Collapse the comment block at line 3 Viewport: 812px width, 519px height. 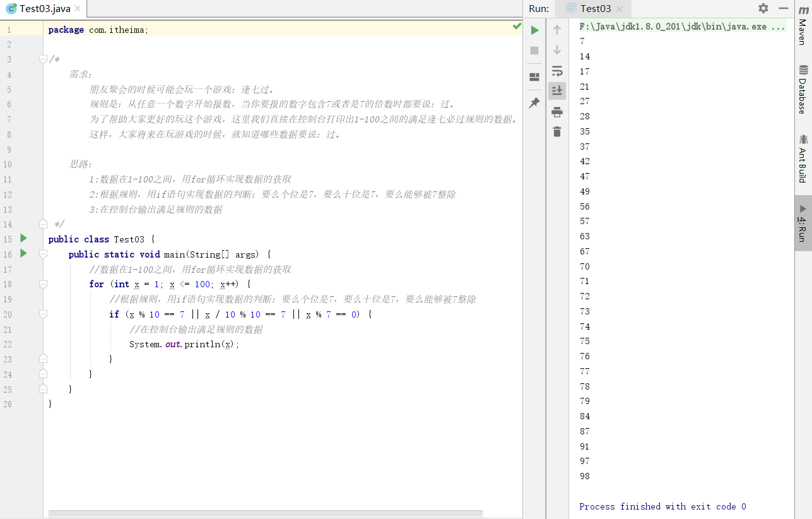click(x=42, y=59)
